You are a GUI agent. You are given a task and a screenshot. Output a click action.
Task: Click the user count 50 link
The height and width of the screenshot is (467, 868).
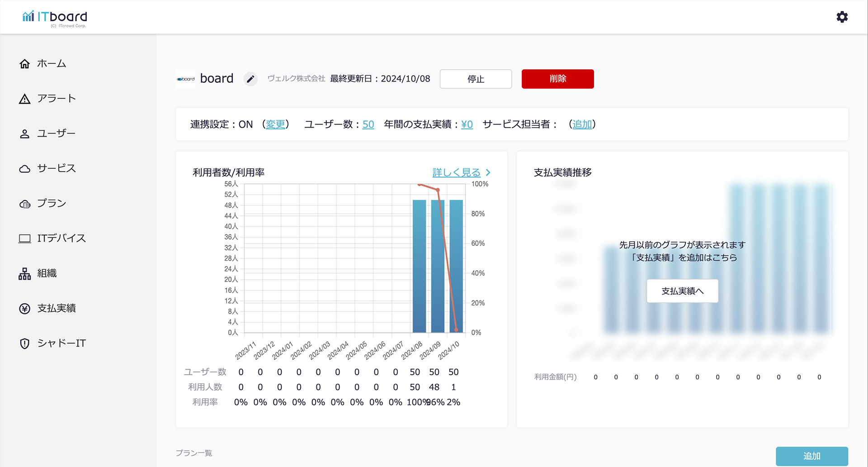pyautogui.click(x=368, y=124)
